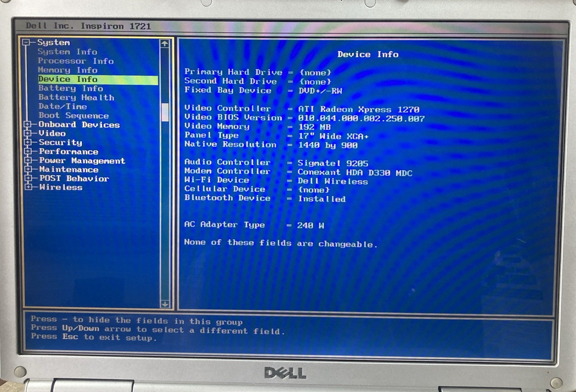
Task: Select Processor Info entry
Action: 76,61
